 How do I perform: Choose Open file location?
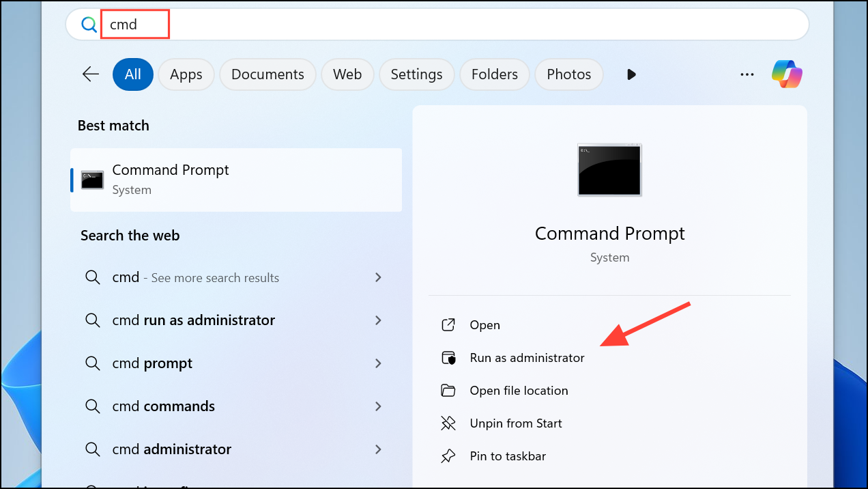(x=519, y=391)
